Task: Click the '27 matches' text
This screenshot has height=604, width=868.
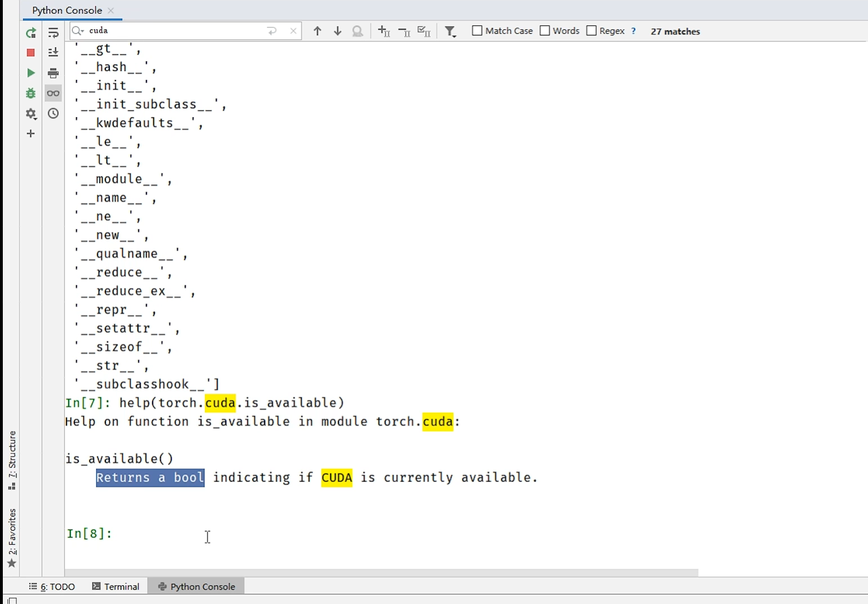Action: [675, 32]
